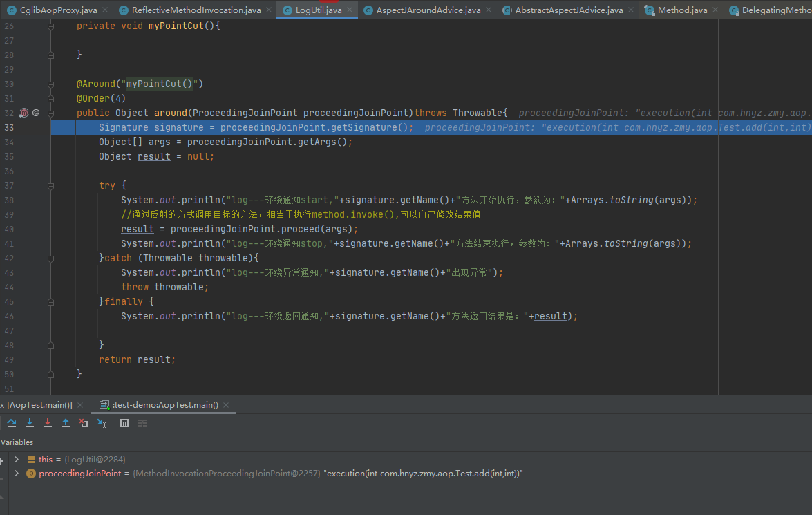The height and width of the screenshot is (515, 812).
Task: Click the Drop Frame icon with red X
Action: tap(84, 423)
